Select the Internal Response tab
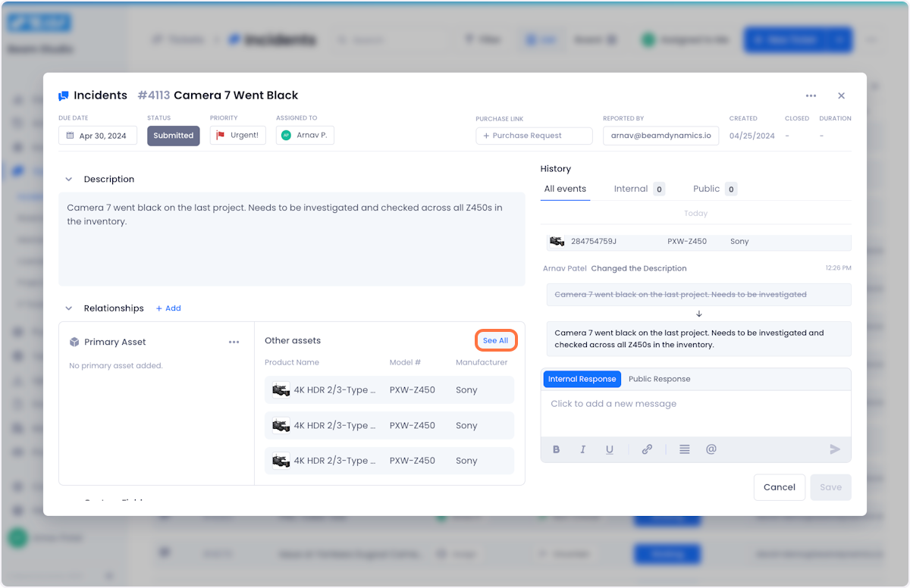Viewport: 910px width, 588px height. pos(582,379)
